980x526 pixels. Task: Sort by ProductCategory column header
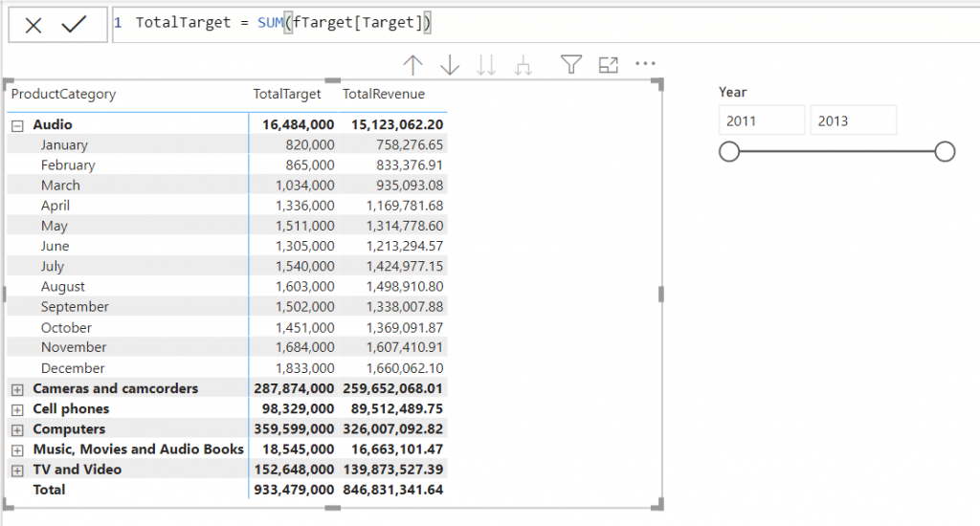63,94
